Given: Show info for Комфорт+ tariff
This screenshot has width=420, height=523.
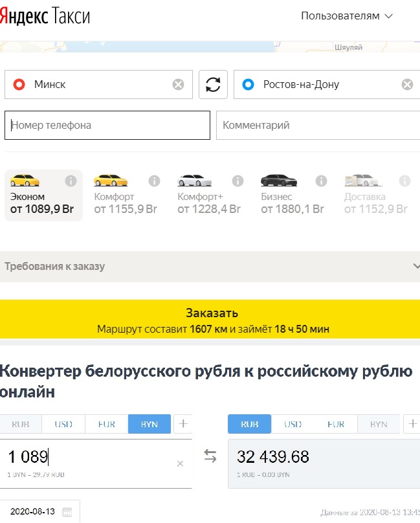Looking at the screenshot, I should click(238, 181).
